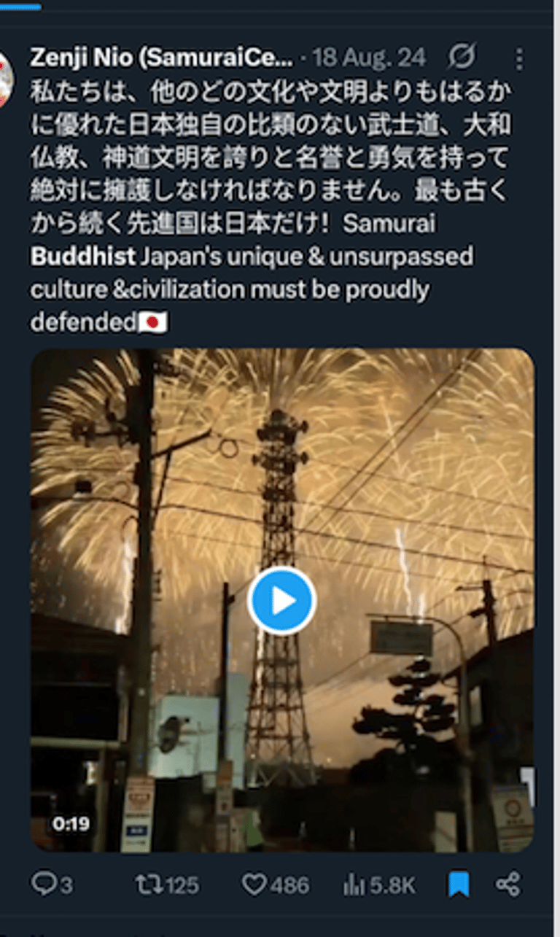Click the Grok circle-slash icon
Viewport: 560px width, 937px height.
click(x=462, y=57)
